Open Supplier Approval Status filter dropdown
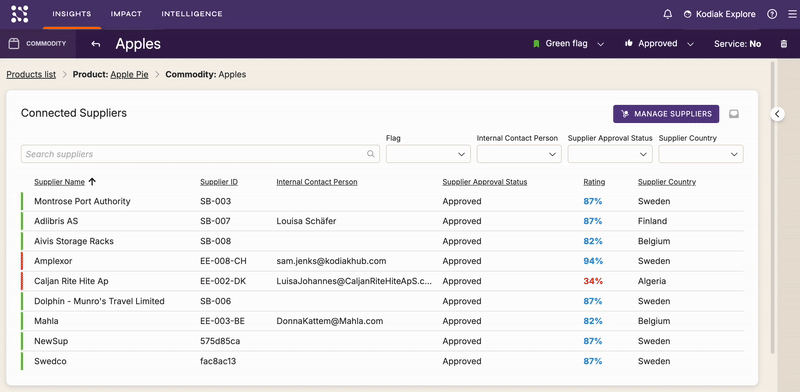 [x=610, y=154]
